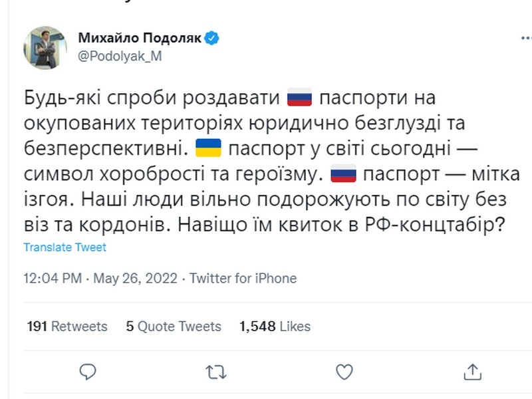This screenshot has width=532, height=399.
Task: Open the 12:04 PM May 26 timestamp
Action: click(100, 278)
